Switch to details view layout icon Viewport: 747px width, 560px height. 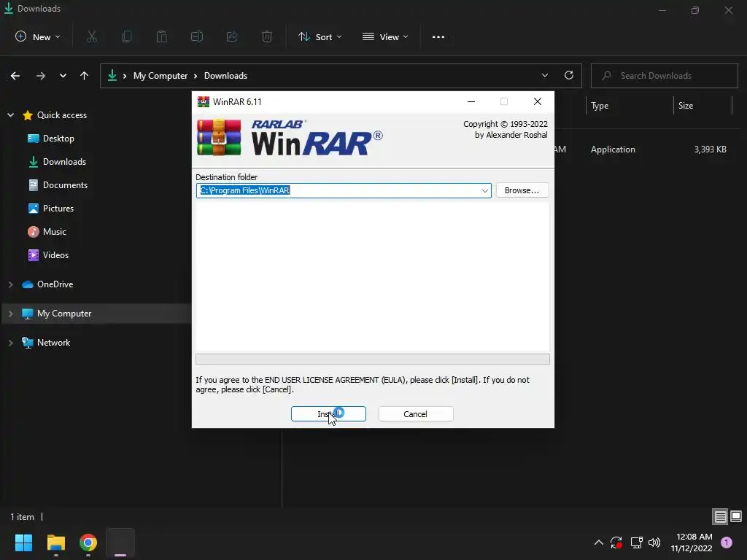[720, 516]
